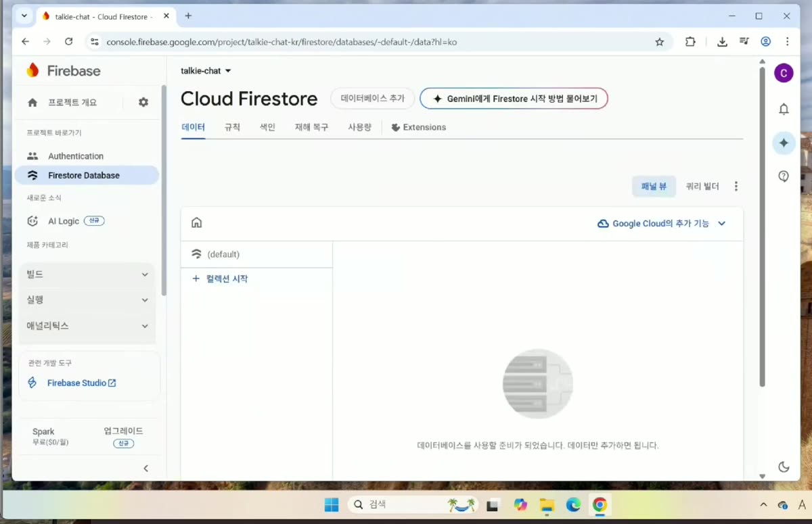Open the Chrome profile icon
Screen dimensions: 812x524
tap(766, 42)
